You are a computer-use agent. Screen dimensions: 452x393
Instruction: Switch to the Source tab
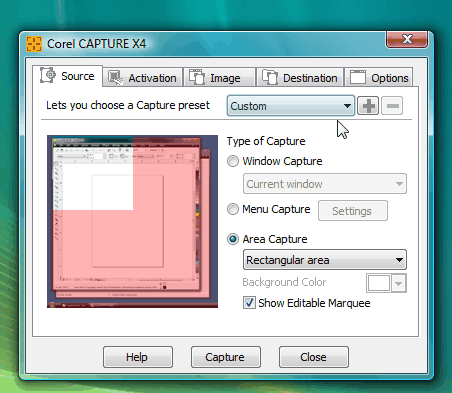68,76
